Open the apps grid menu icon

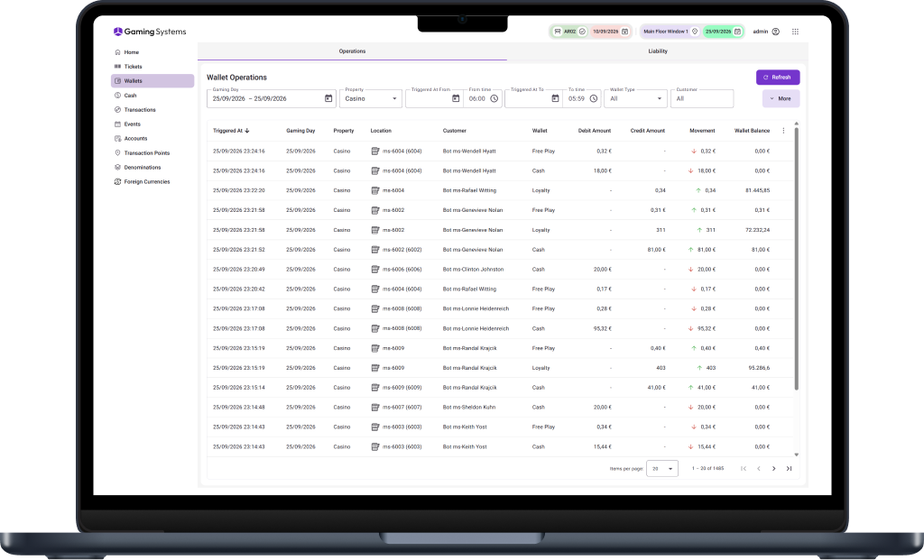[795, 32]
